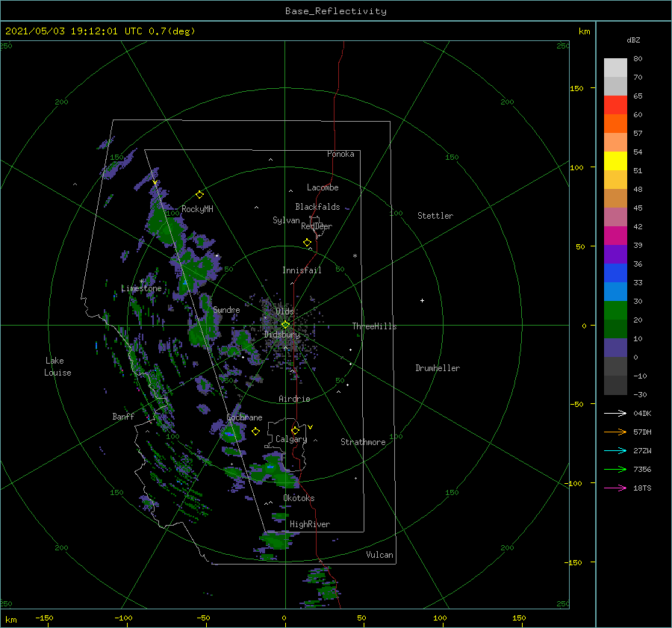Pick the green 20-30 dBZ legend swatch
This screenshot has height=628, width=672.
(x=615, y=310)
